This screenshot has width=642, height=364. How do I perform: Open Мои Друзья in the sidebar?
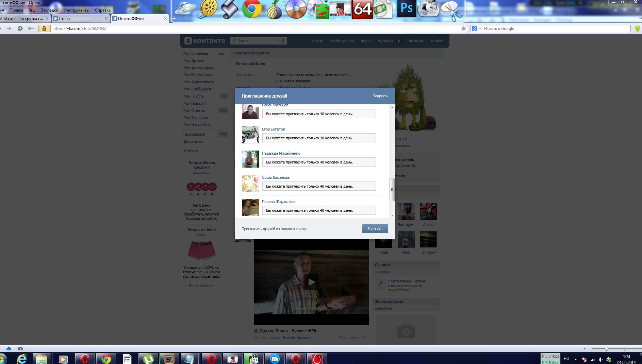pyautogui.click(x=194, y=60)
